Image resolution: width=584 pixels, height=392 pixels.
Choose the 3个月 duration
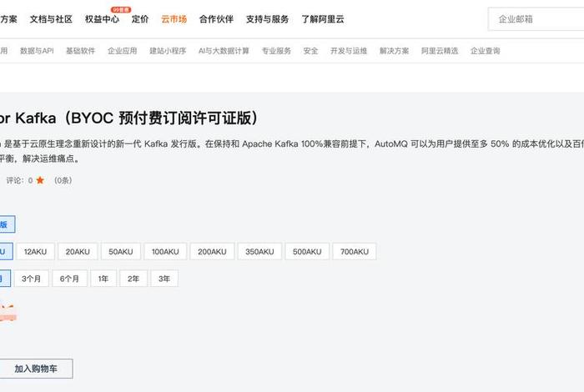[32, 279]
